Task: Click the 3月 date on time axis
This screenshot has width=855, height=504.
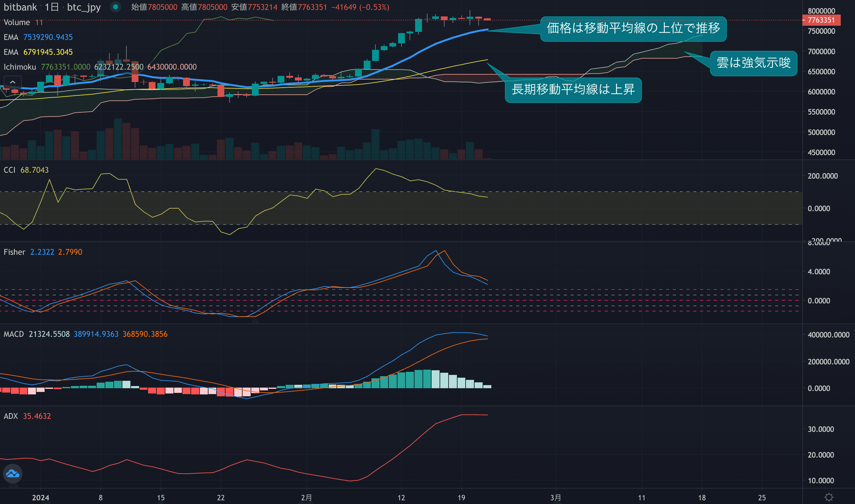Action: click(x=555, y=497)
